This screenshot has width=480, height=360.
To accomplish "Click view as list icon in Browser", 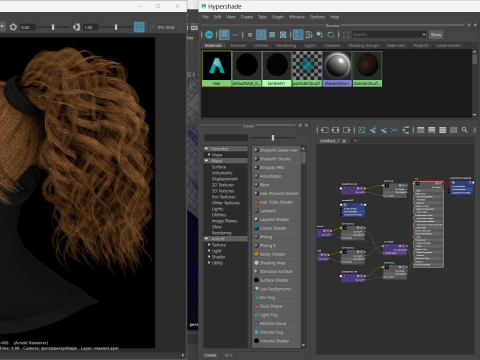I will click(x=235, y=34).
